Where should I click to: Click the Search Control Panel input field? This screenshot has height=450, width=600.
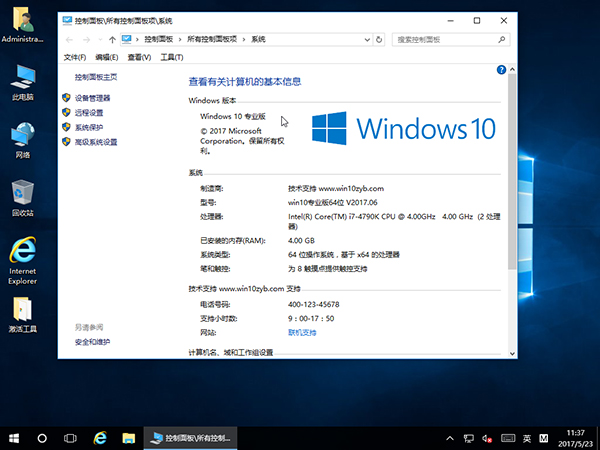click(445, 39)
